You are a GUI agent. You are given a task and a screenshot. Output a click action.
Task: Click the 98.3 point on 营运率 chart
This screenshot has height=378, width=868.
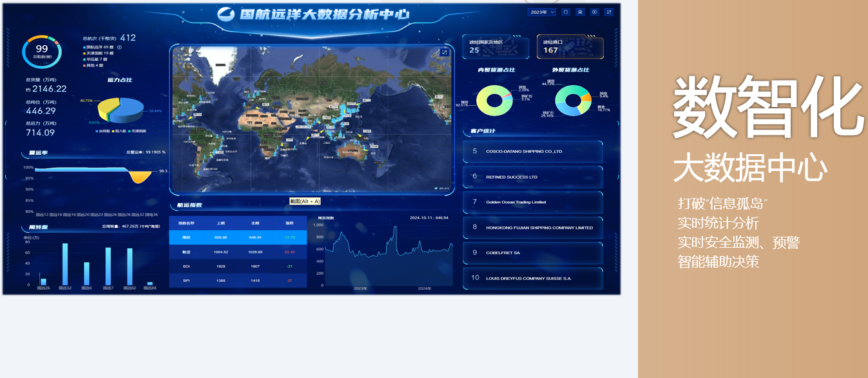click(163, 172)
